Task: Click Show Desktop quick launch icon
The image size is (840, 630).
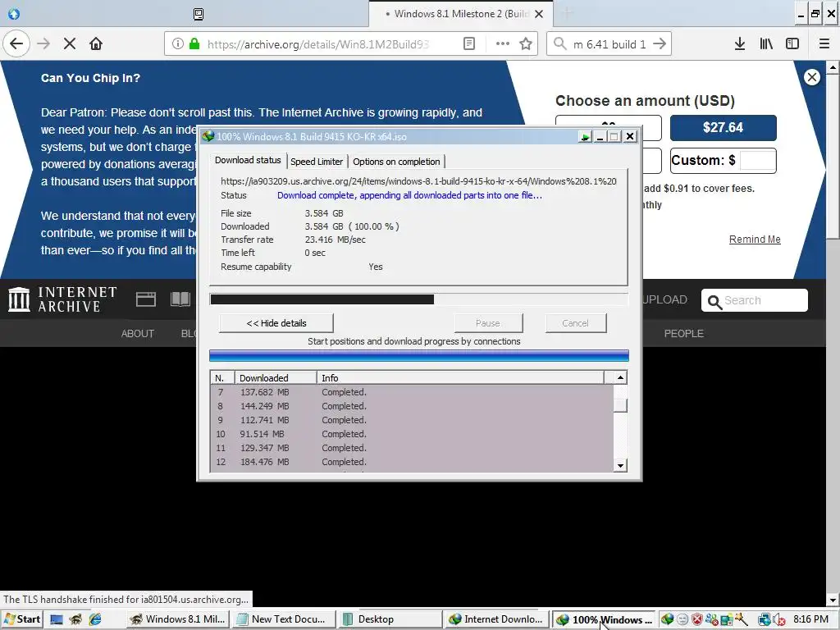Action: point(57,620)
